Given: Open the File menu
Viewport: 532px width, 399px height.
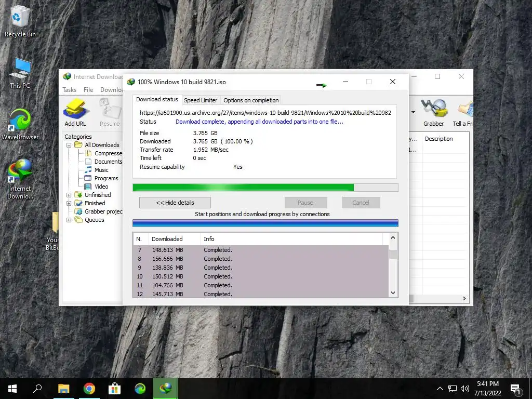Looking at the screenshot, I should [x=88, y=90].
